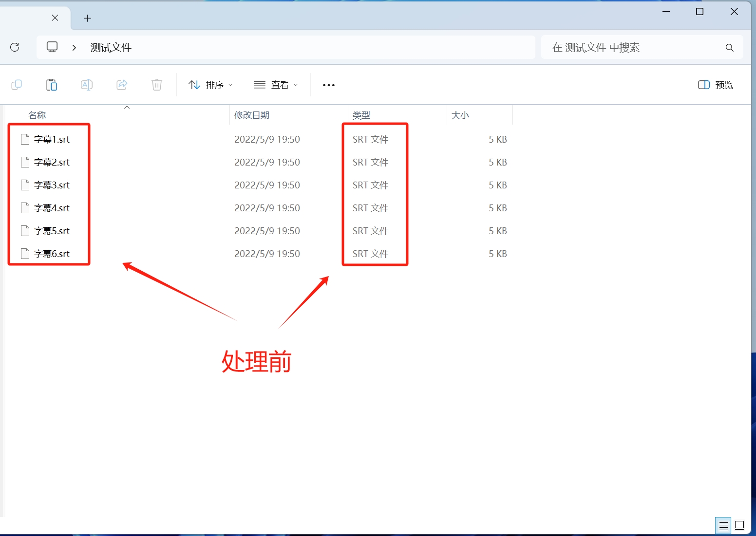Close the current Explorer tab
This screenshot has width=756, height=536.
tap(55, 18)
